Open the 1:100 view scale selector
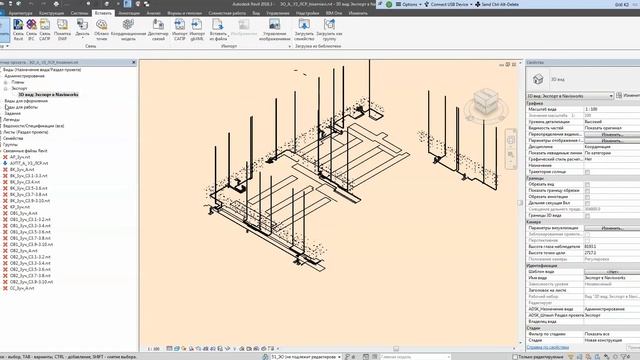 (153, 349)
